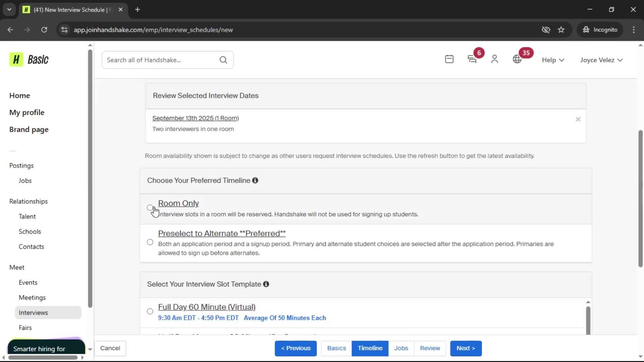Click the eye-off tracking protection icon
644x362 pixels.
[x=546, y=30]
